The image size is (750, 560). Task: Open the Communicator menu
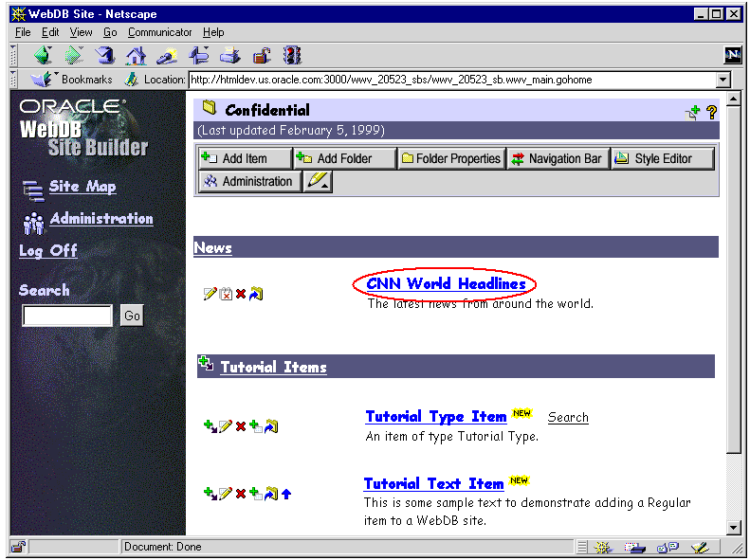coord(160,32)
